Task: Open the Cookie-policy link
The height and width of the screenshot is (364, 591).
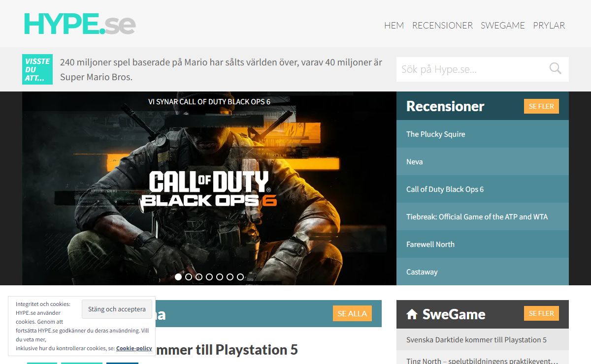Action: point(134,348)
